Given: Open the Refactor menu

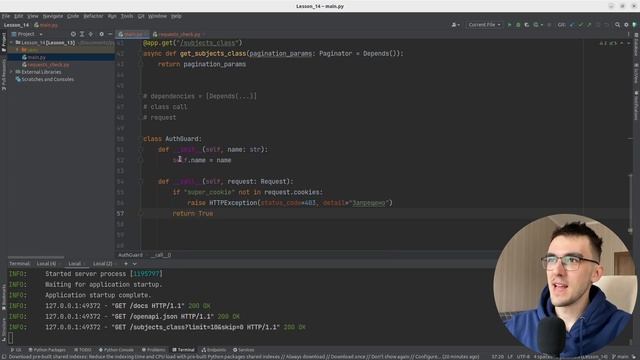Looking at the screenshot, I should (x=93, y=16).
